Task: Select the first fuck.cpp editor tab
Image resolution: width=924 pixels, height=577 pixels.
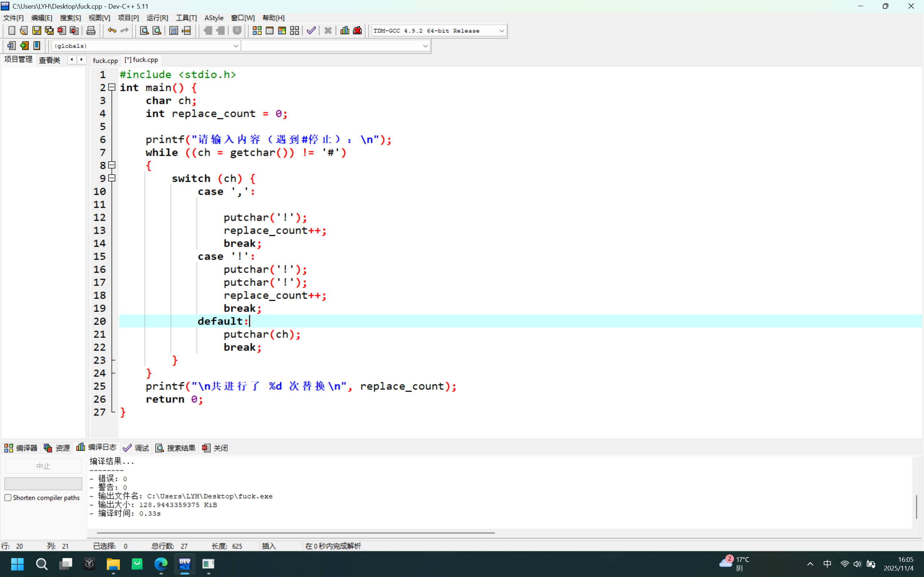Action: (105, 60)
